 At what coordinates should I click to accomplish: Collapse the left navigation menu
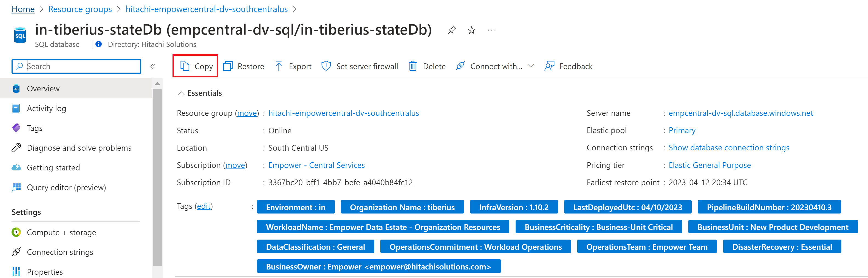tap(153, 66)
